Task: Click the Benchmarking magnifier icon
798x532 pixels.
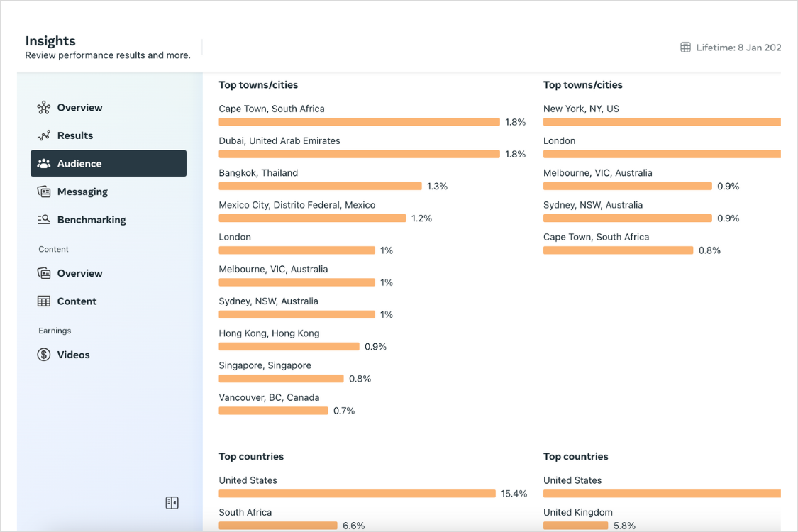Action: coord(44,219)
